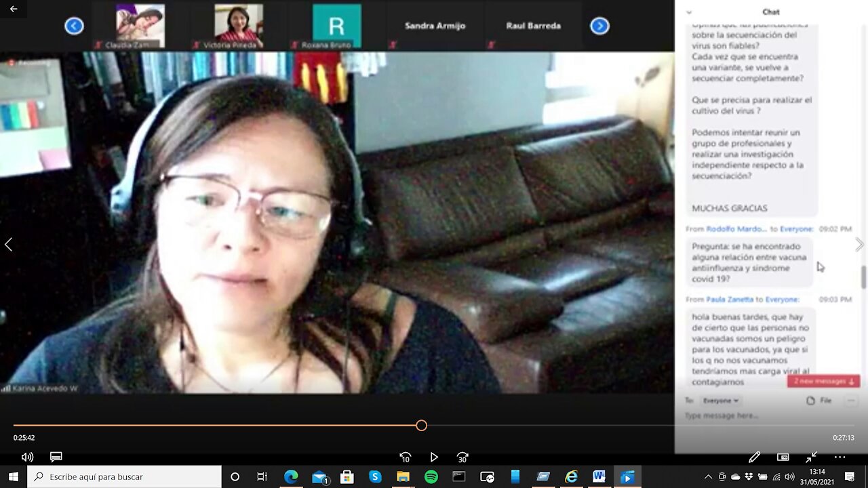
Task: Select Raul Barreda participant tile
Action: pyautogui.click(x=534, y=26)
